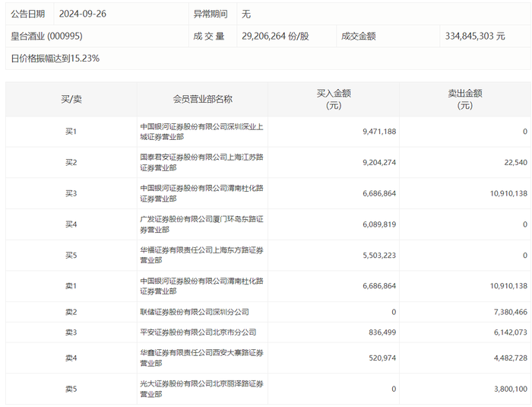Select 华福证券上海东方路 branch name
The height and width of the screenshot is (407, 532).
click(x=201, y=255)
